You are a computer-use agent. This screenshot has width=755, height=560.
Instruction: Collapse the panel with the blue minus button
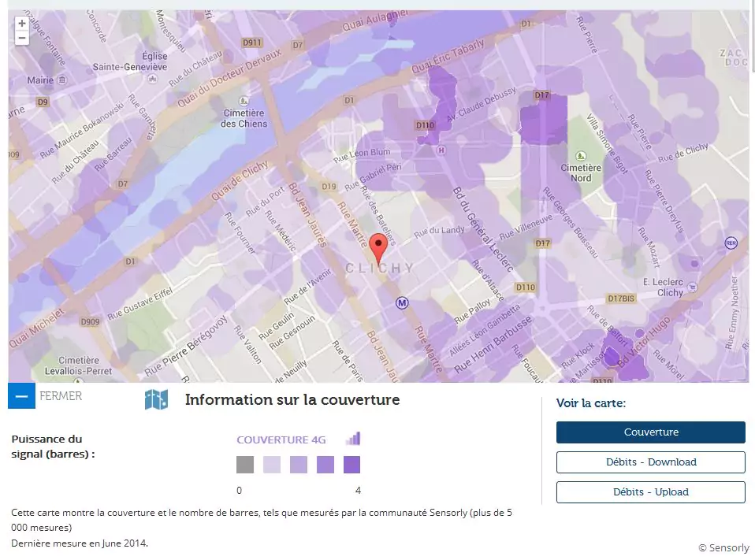[x=21, y=395]
